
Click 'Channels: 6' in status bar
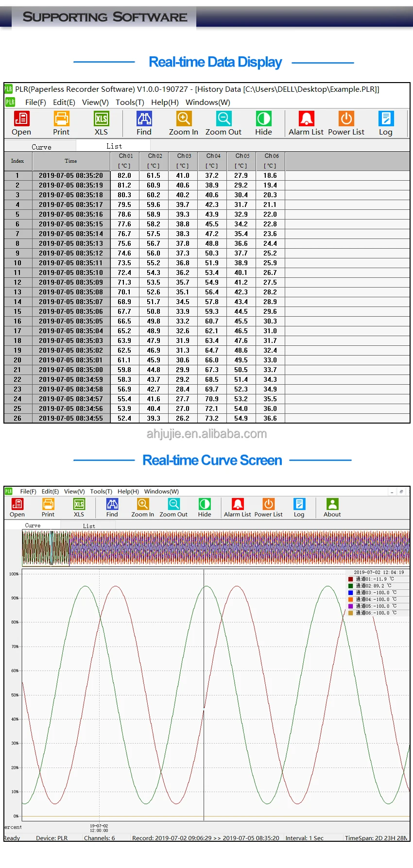tap(100, 838)
